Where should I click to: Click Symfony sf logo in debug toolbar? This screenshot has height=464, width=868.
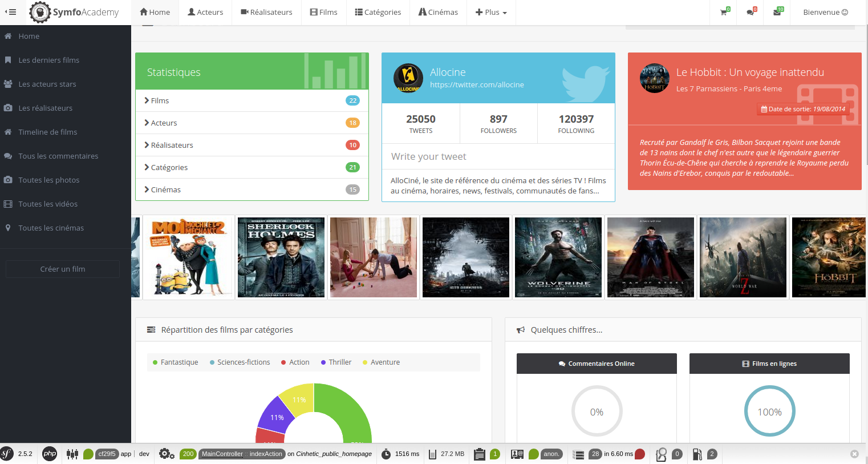(7, 454)
